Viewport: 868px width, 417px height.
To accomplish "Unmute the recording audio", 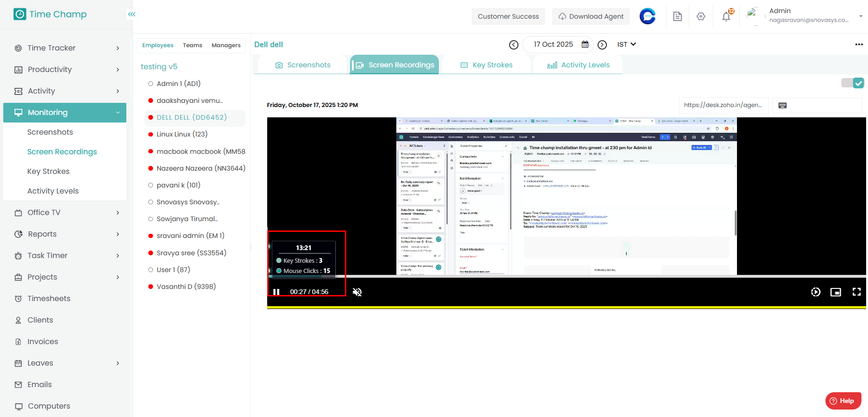I will click(357, 292).
